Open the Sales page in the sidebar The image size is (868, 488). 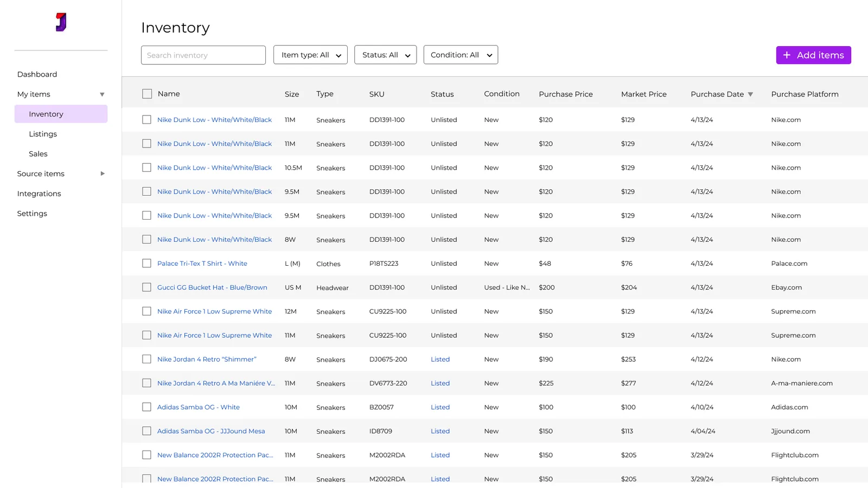click(38, 154)
